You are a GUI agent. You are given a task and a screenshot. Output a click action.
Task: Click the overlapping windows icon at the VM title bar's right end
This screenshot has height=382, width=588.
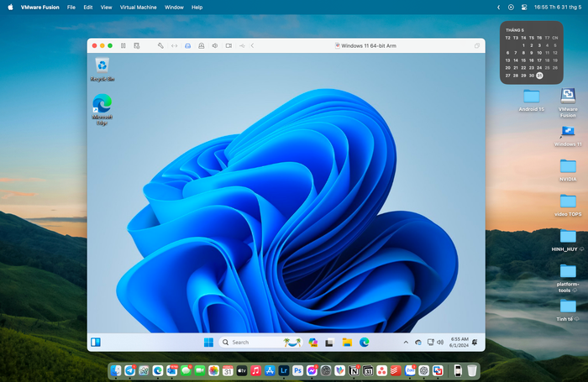(x=476, y=45)
